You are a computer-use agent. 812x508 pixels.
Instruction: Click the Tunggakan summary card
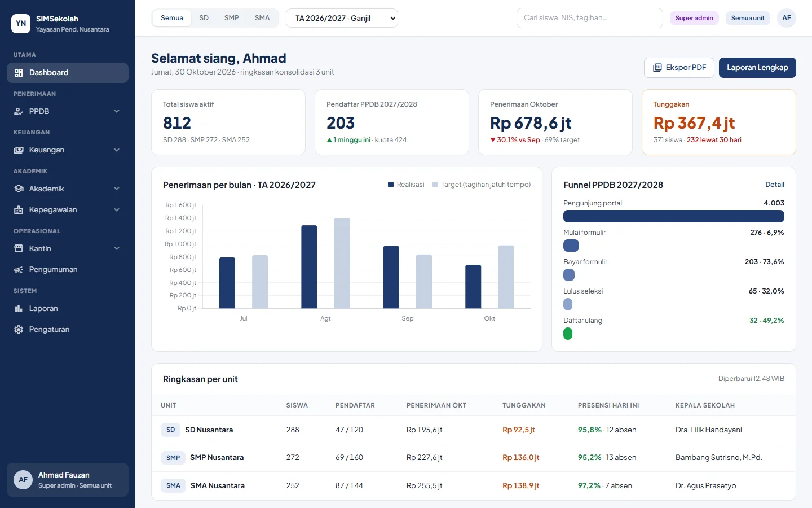point(719,122)
